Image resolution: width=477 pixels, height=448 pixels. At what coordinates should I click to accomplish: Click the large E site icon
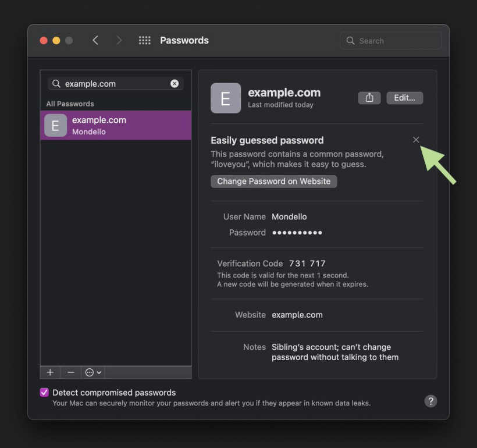pyautogui.click(x=226, y=98)
